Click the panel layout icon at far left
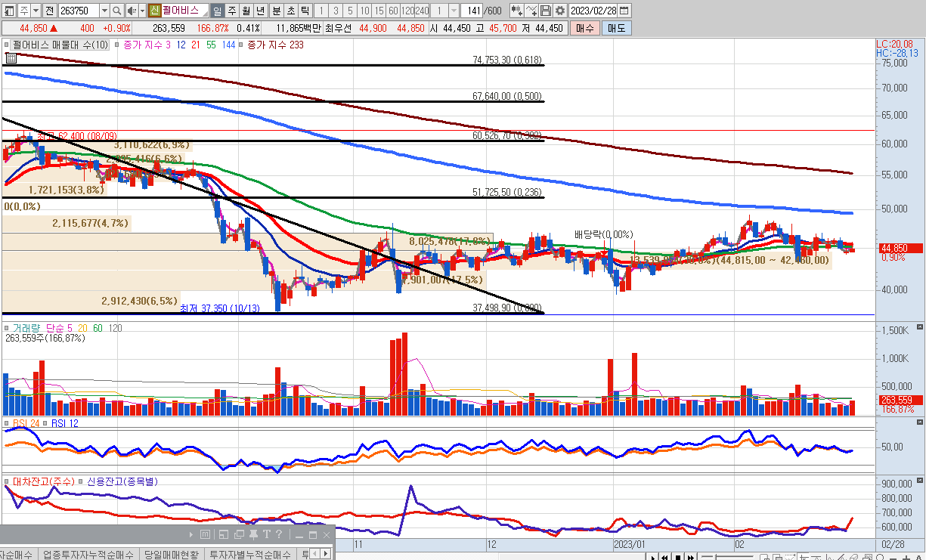Image resolution: width=926 pixels, height=560 pixels. click(x=9, y=11)
